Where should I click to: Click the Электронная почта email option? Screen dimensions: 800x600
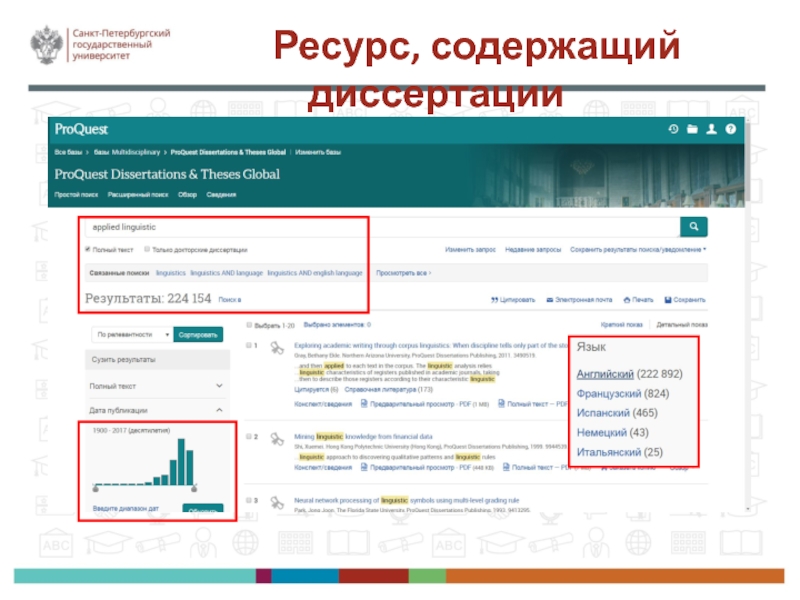[579, 300]
